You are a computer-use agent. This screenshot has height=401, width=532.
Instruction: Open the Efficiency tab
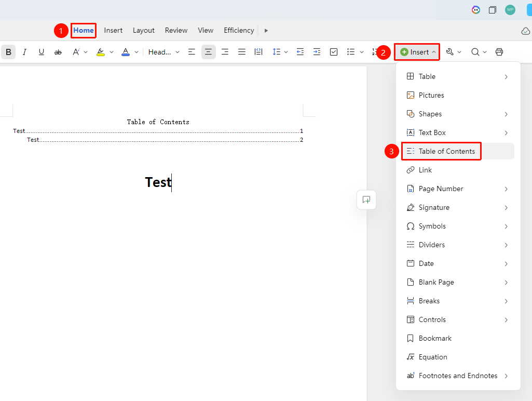pyautogui.click(x=239, y=30)
